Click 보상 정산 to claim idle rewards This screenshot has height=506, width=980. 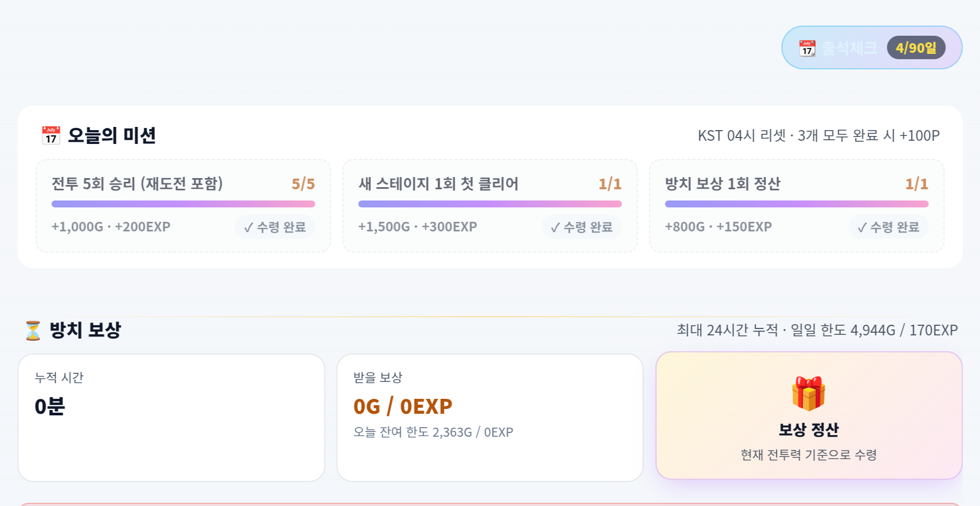(x=809, y=415)
